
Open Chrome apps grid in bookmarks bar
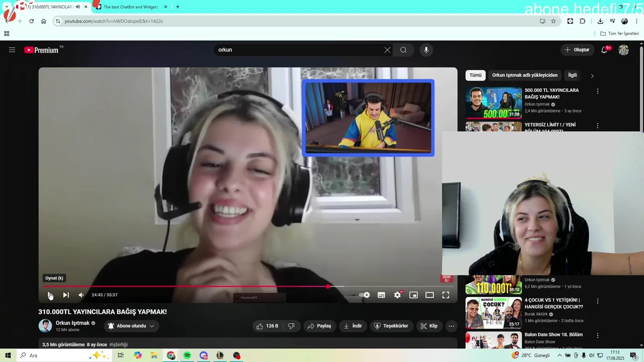[x=7, y=34]
